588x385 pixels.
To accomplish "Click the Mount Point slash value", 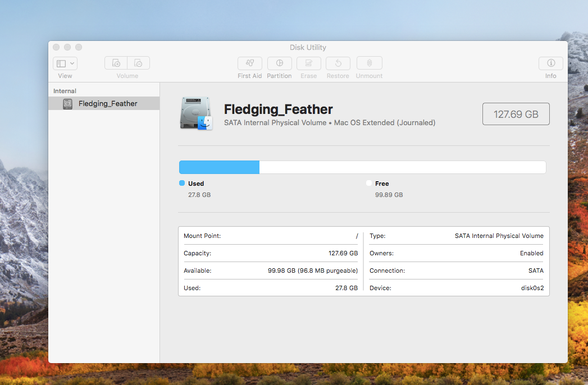I will coord(357,236).
